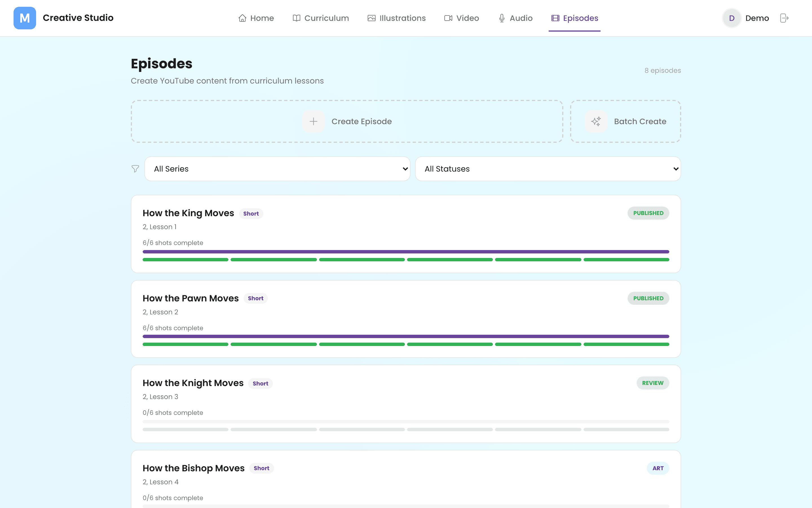The height and width of the screenshot is (508, 812).
Task: Click the Home house icon
Action: click(x=242, y=18)
